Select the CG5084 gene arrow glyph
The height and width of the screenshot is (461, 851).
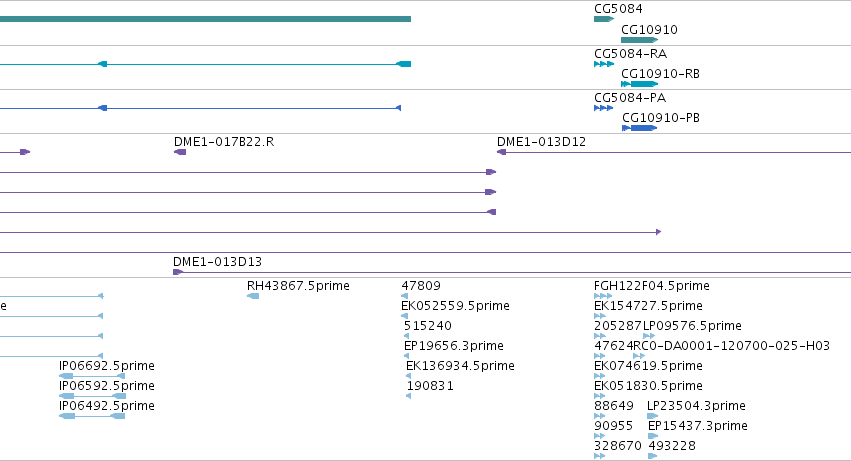pos(604,19)
